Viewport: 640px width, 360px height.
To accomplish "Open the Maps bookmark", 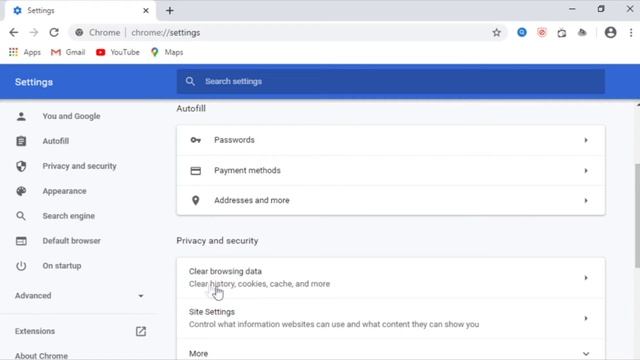I will (x=167, y=52).
